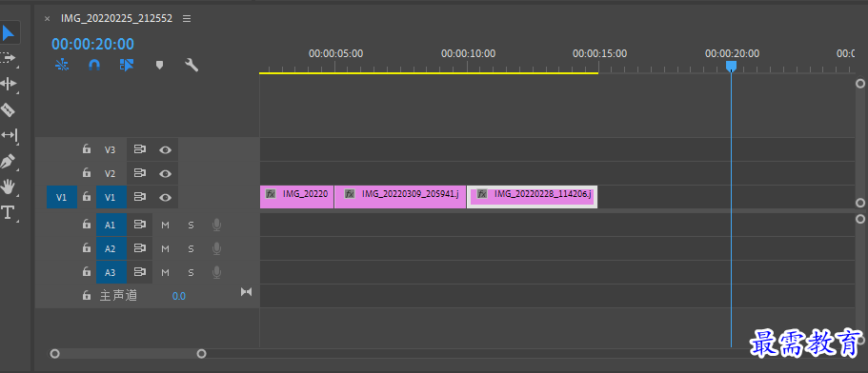Click master track output assignment icon
The image size is (868, 373).
pyautogui.click(x=247, y=291)
